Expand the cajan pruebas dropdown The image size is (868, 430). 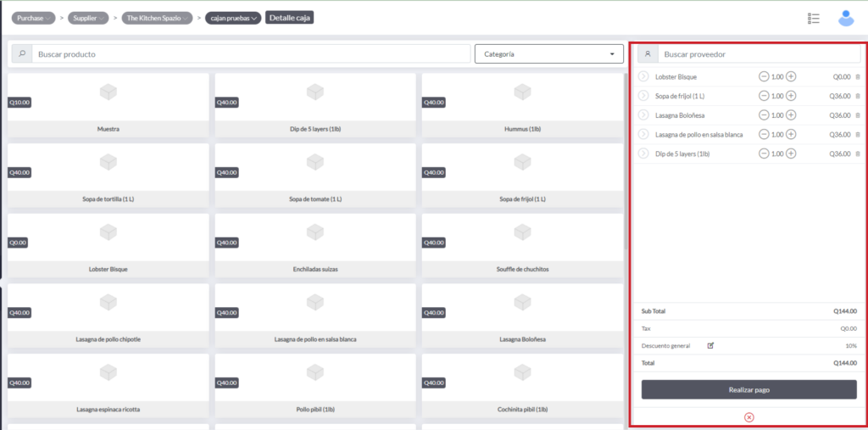[x=232, y=18]
